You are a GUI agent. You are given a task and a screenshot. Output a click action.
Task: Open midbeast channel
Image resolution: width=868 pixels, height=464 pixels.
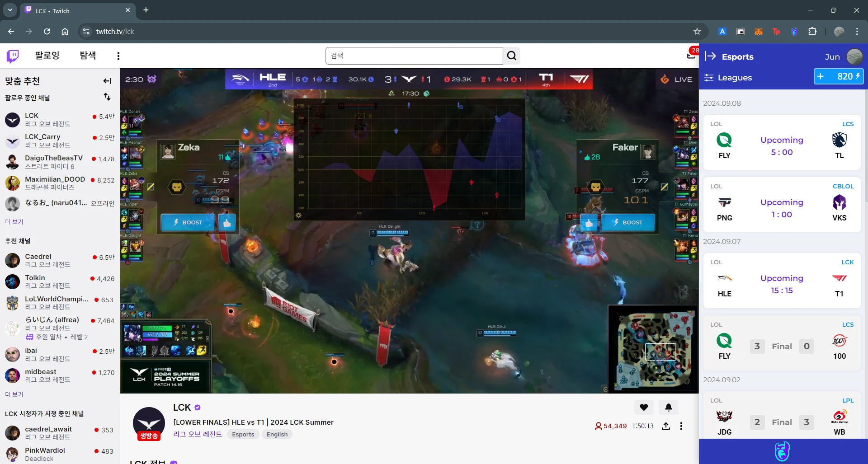pyautogui.click(x=60, y=375)
